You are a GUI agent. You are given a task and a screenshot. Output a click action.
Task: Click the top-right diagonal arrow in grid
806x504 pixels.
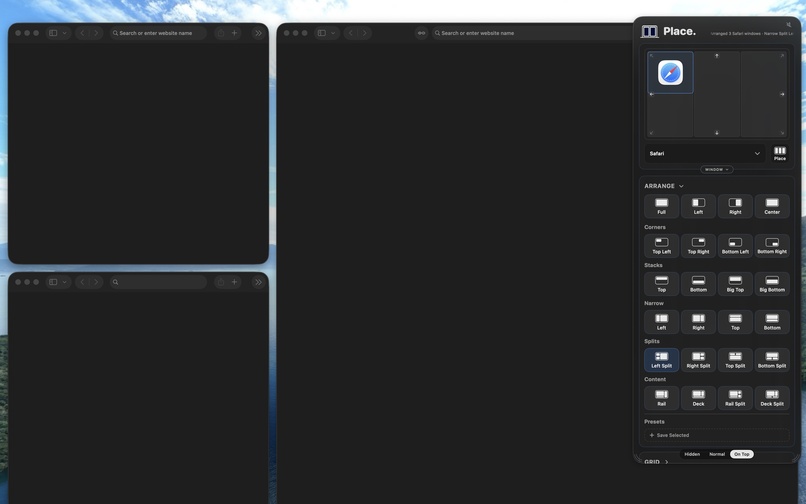[x=782, y=56]
